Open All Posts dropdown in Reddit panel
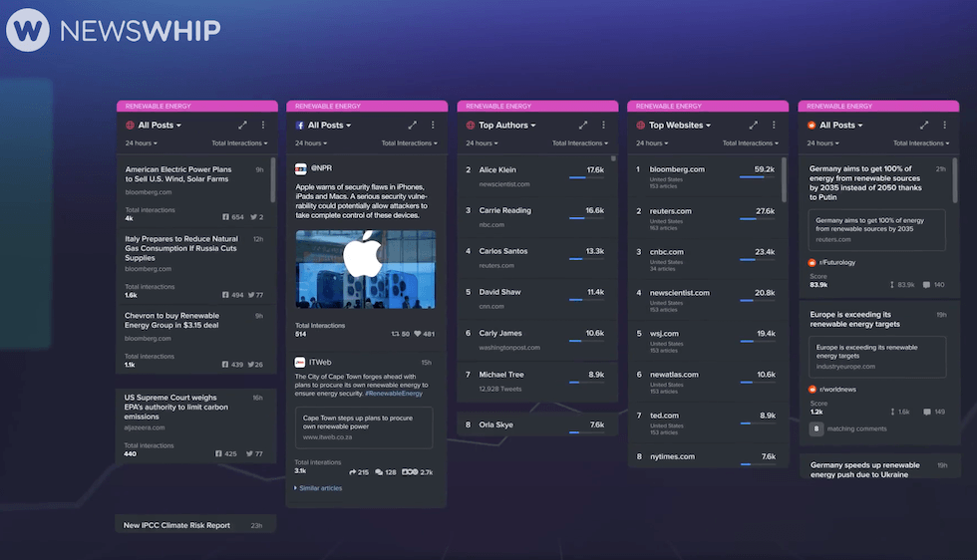This screenshot has height=560, width=977. click(841, 126)
